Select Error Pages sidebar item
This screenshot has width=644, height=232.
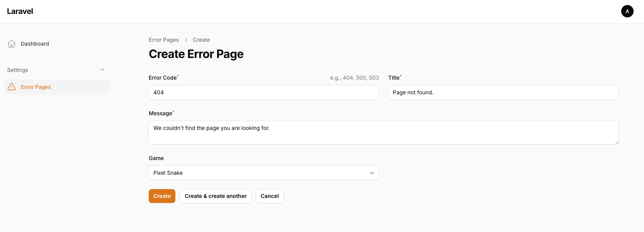[x=36, y=87]
